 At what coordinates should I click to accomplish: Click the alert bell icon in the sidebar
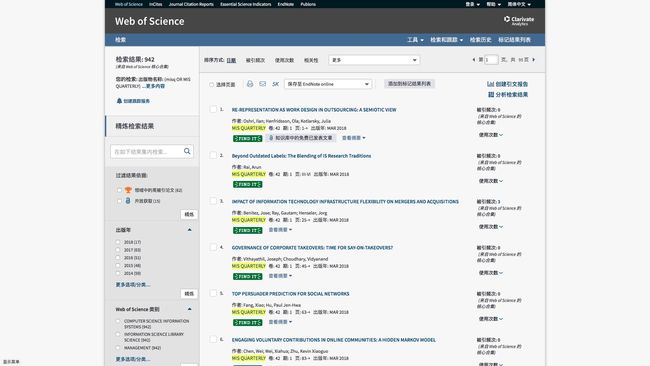(x=119, y=101)
